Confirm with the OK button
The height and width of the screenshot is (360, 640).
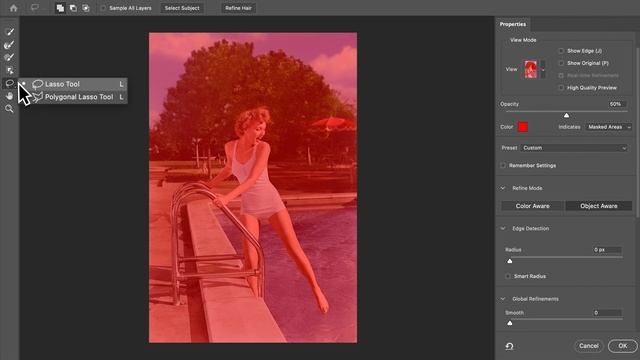[622, 346]
